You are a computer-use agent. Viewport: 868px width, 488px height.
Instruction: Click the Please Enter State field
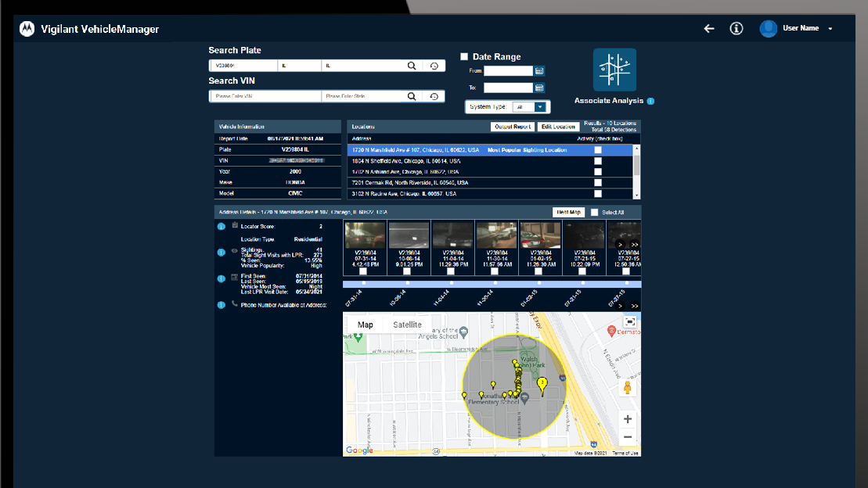(363, 96)
